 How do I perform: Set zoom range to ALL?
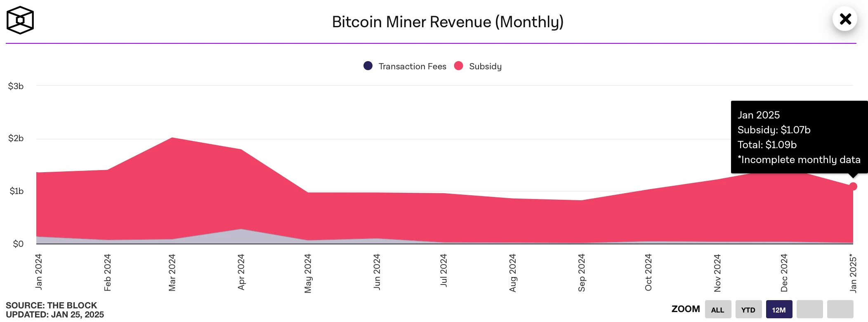[x=718, y=310]
